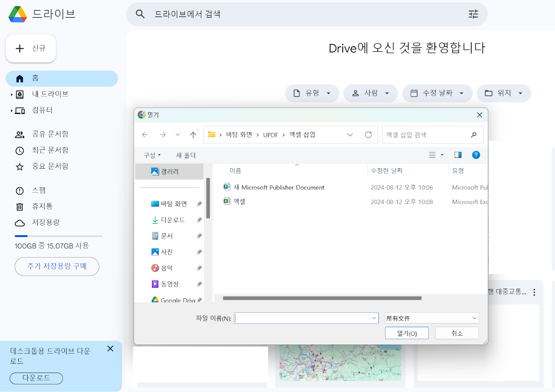
Task: Expand 내 드라이브 tree arrow
Action: click(11, 94)
